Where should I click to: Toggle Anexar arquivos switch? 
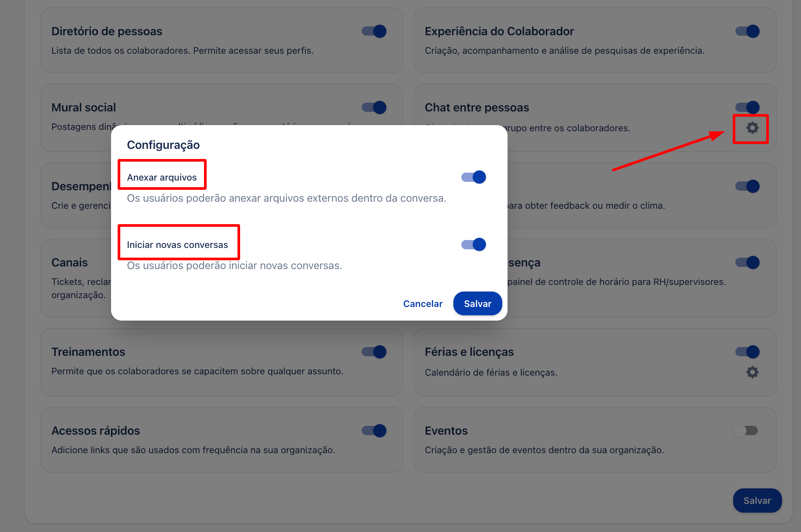tap(474, 177)
